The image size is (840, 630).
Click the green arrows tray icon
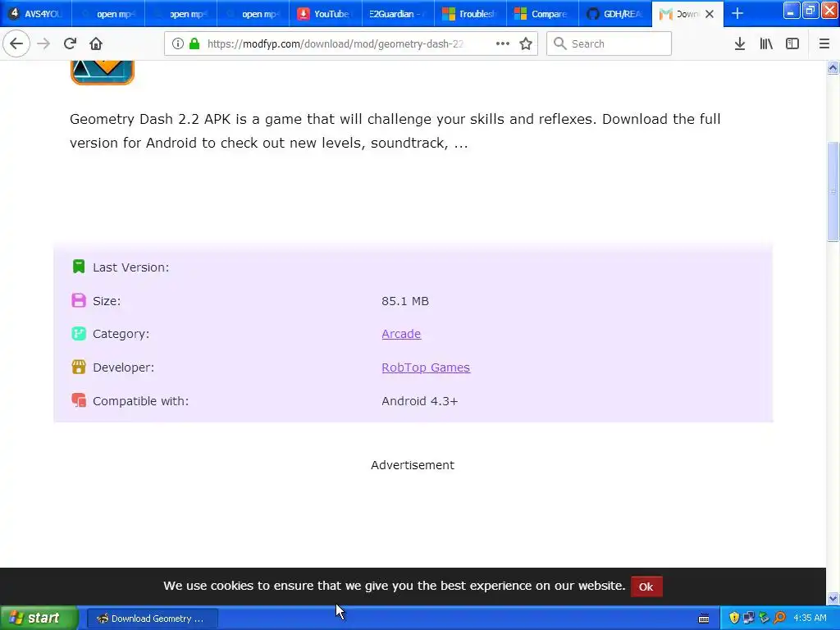pos(765,619)
